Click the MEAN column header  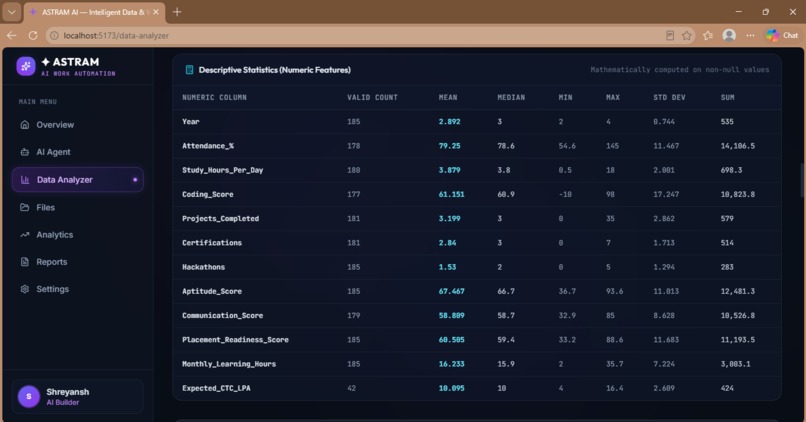(x=448, y=98)
